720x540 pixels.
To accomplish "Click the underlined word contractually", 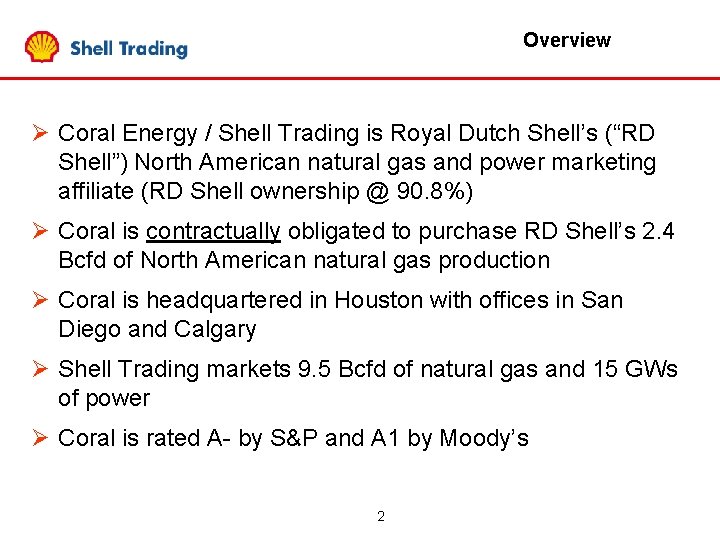I will point(213,232).
